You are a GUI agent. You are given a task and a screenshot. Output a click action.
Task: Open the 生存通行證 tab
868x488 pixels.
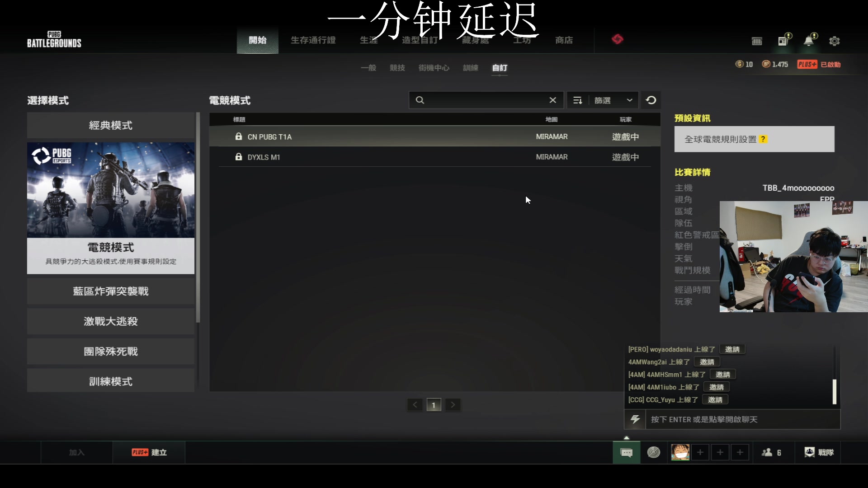point(313,40)
